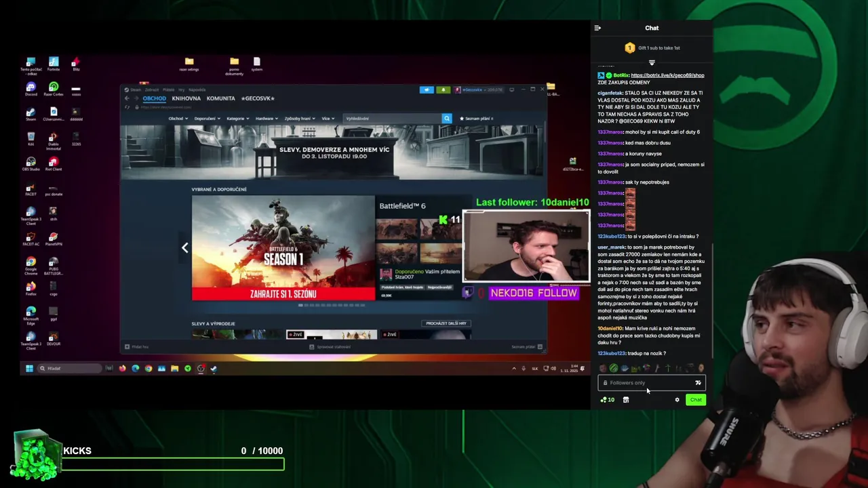Switch to the KOMUNITA tab
The width and height of the screenshot is (868, 488).
click(221, 98)
